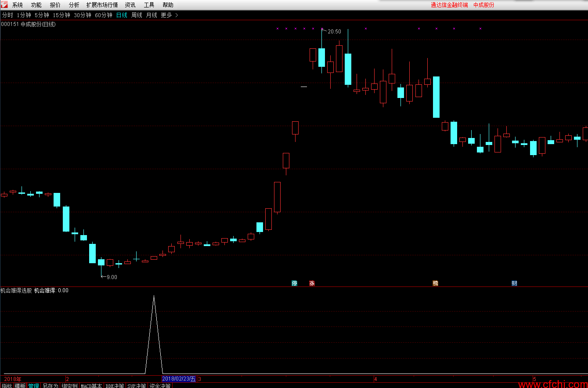
Task: Open the 报价 menu
Action: [55, 5]
